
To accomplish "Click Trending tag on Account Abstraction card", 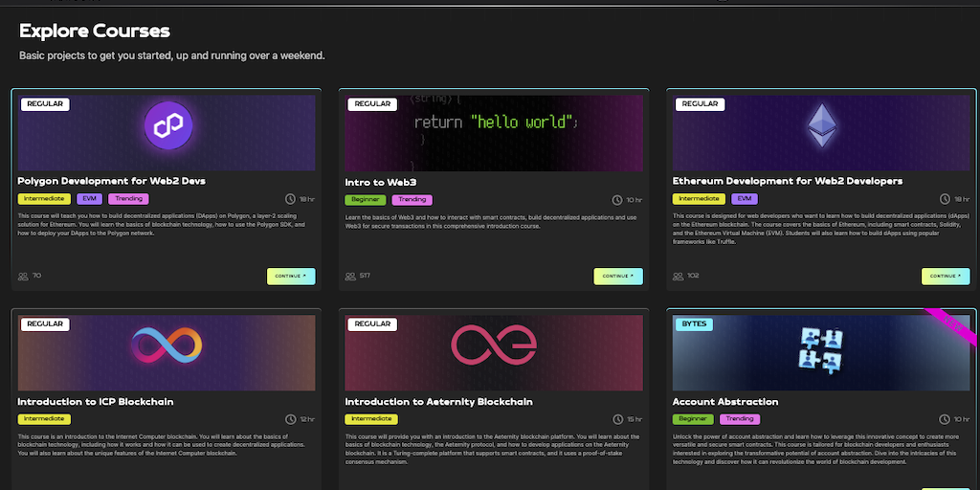I will click(x=740, y=419).
